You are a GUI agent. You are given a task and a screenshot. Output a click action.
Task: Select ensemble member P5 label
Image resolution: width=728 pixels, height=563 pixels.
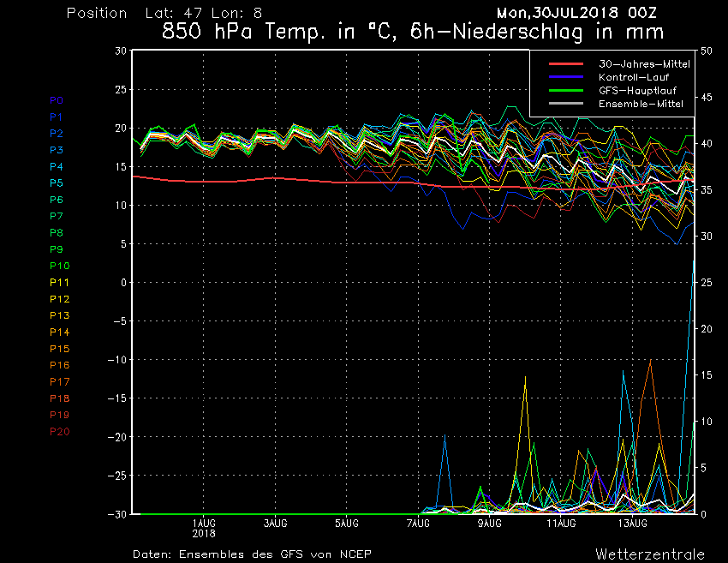pyautogui.click(x=57, y=183)
